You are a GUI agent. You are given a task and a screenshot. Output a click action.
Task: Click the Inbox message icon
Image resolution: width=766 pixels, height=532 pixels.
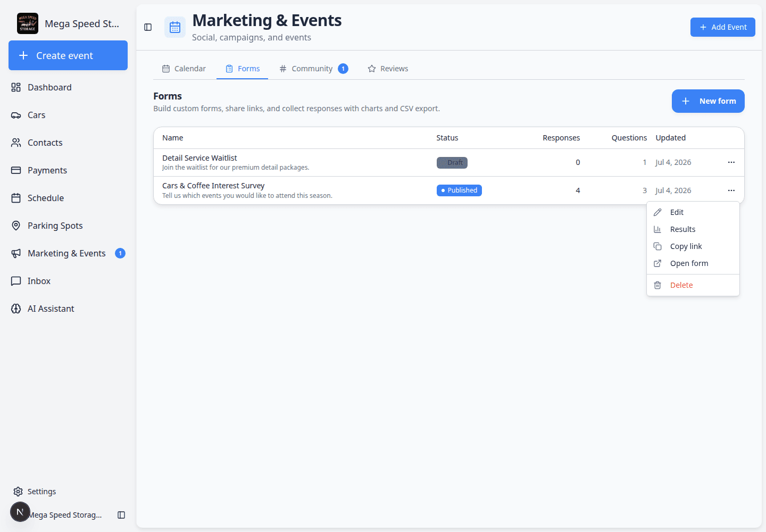click(16, 281)
